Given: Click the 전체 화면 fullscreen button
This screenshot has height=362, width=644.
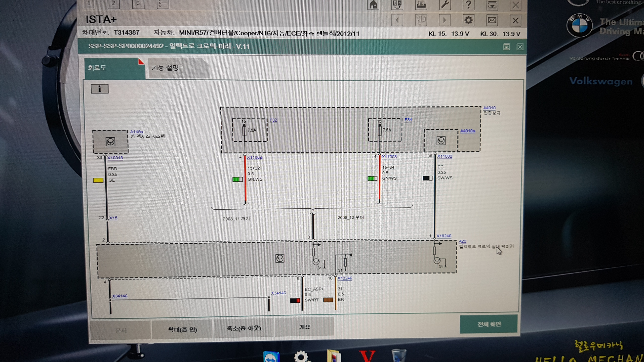Looking at the screenshot, I should click(x=489, y=324).
